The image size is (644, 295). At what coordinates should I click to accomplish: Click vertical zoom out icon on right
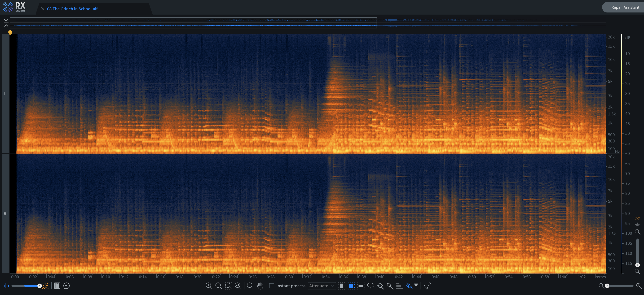tap(637, 271)
